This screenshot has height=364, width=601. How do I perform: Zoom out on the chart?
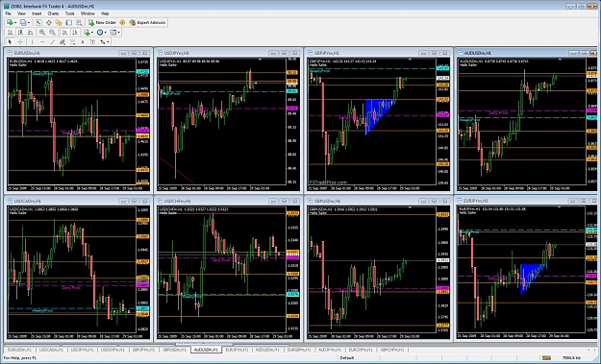click(x=52, y=33)
